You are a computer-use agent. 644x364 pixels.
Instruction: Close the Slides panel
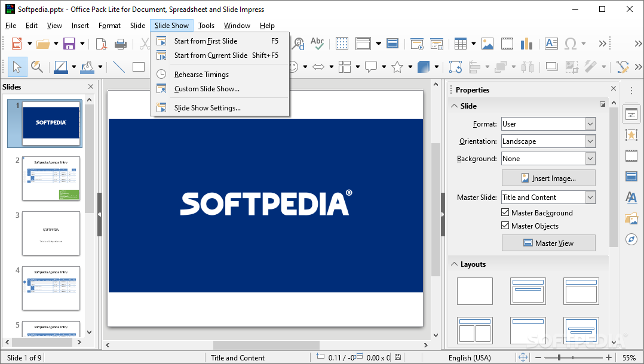coord(91,87)
